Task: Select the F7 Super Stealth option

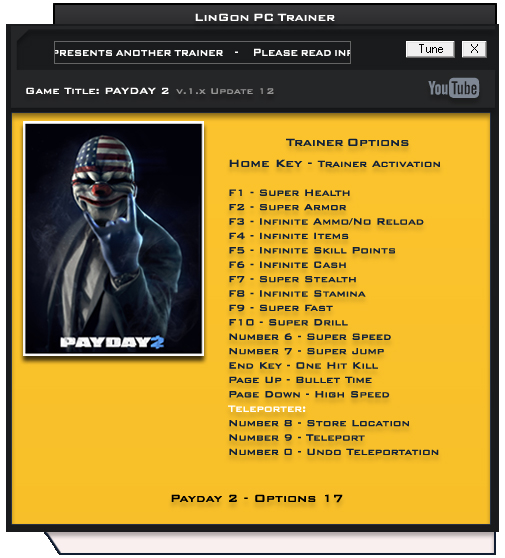Action: point(293,279)
